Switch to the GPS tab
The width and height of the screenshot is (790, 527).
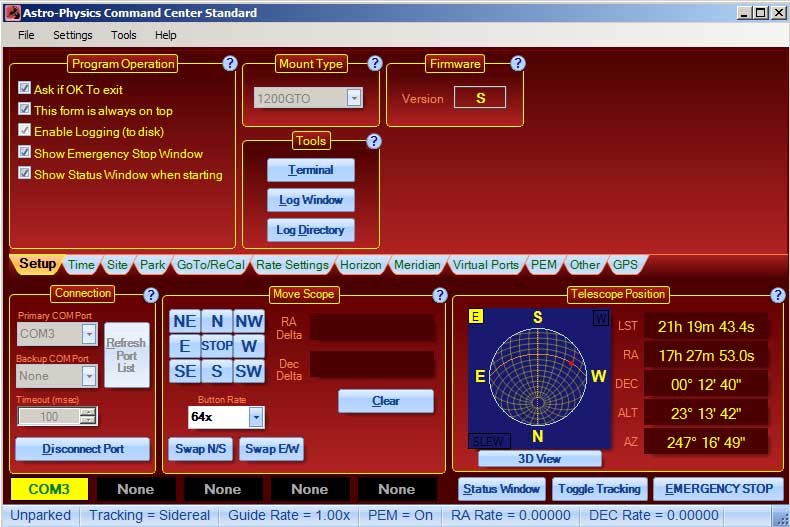click(x=625, y=265)
